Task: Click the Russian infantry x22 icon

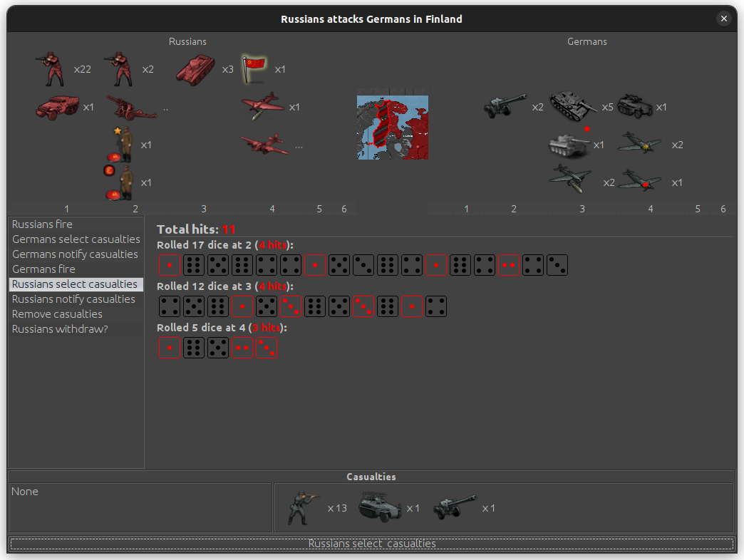Action: click(51, 69)
